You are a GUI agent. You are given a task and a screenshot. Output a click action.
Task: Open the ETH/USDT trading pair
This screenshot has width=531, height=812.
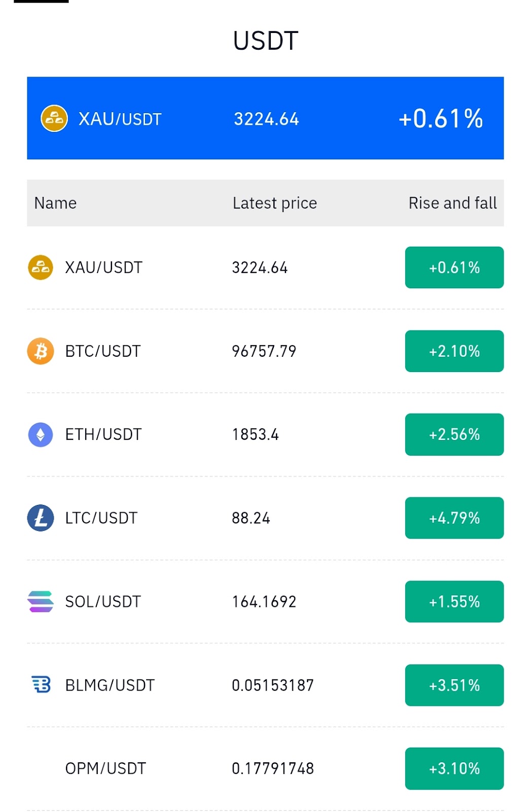click(x=265, y=434)
